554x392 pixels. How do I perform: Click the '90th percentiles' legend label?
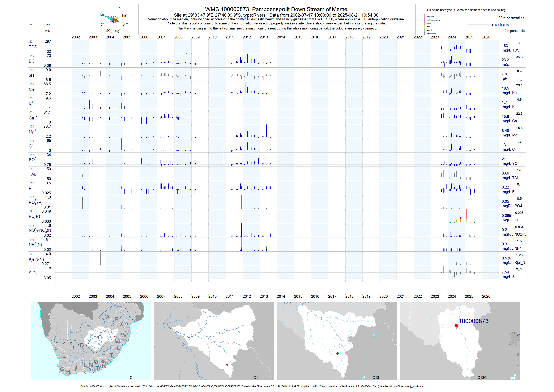tap(511, 18)
